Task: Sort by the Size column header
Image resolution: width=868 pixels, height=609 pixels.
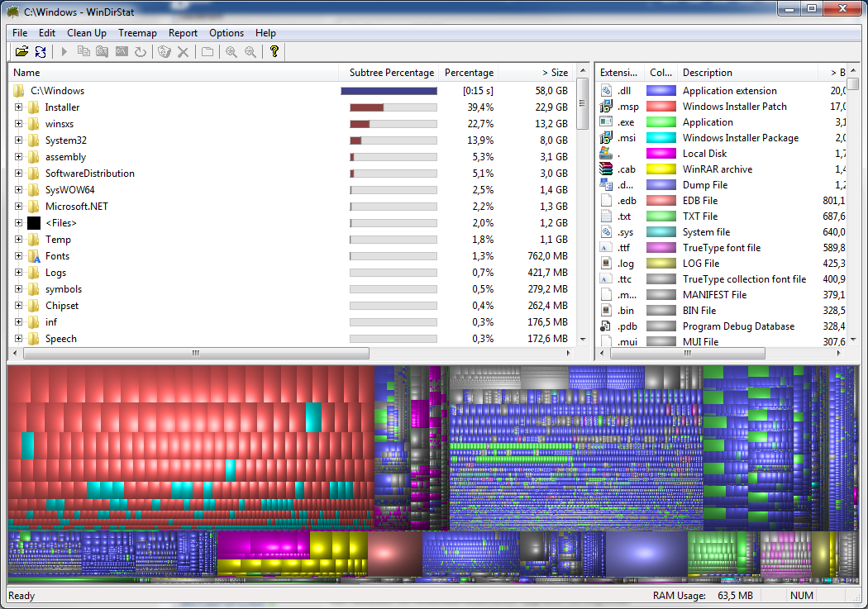Action: [536, 73]
